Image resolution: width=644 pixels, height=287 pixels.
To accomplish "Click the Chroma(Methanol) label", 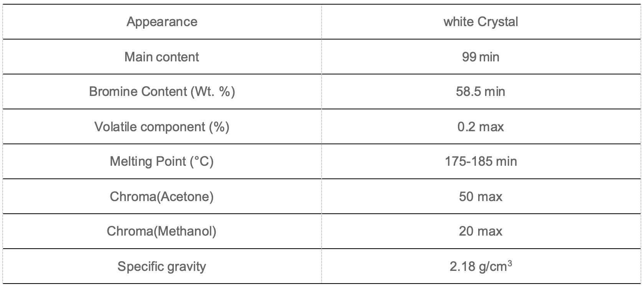I will (x=162, y=231).
